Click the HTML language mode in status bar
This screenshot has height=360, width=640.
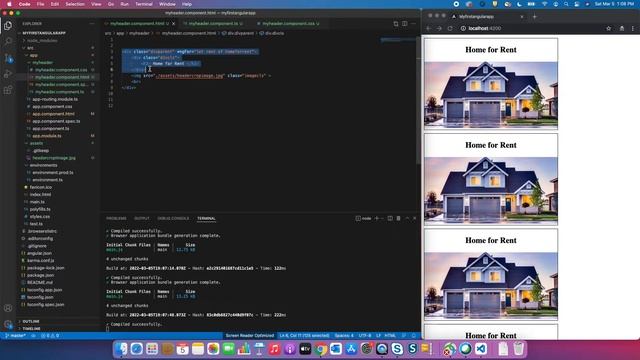pyautogui.click(x=390, y=336)
